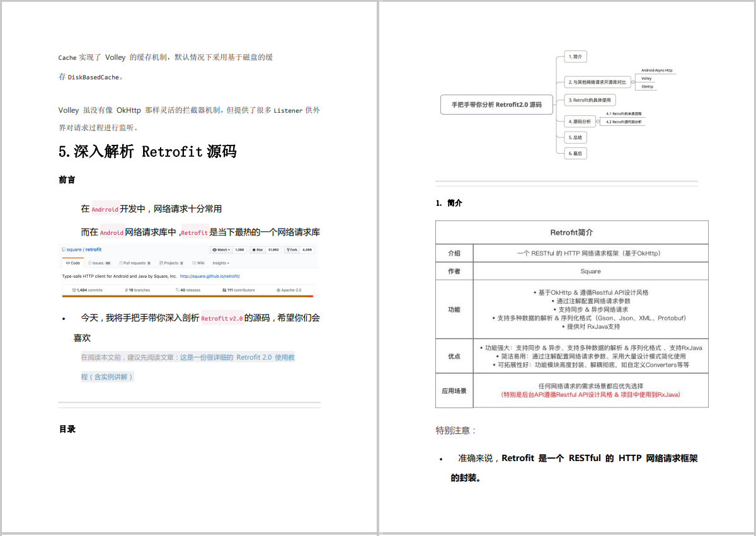Click mind map node '2. 与其他网络请求开源库对比'
This screenshot has width=756, height=536.
pyautogui.click(x=597, y=82)
